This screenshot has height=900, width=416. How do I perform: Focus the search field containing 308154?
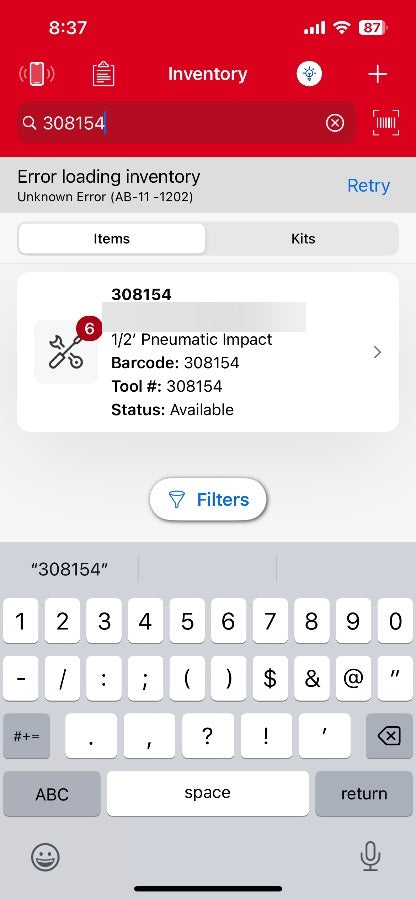coord(186,122)
